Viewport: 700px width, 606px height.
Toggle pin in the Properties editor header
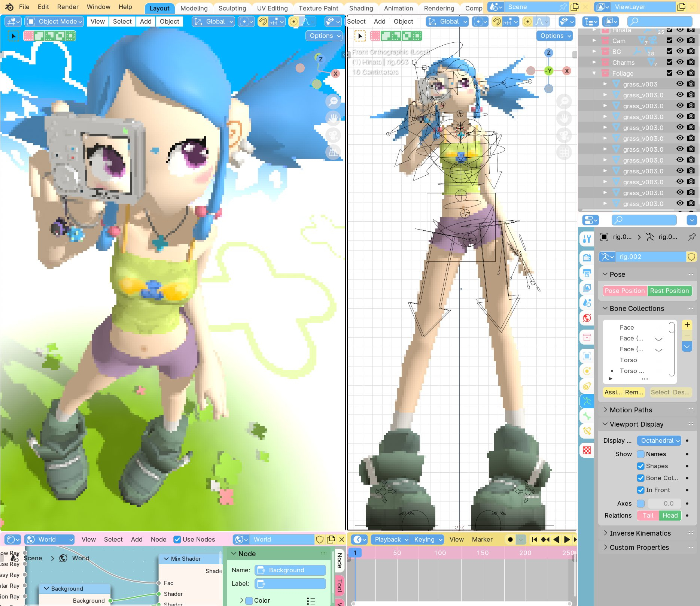pos(691,237)
